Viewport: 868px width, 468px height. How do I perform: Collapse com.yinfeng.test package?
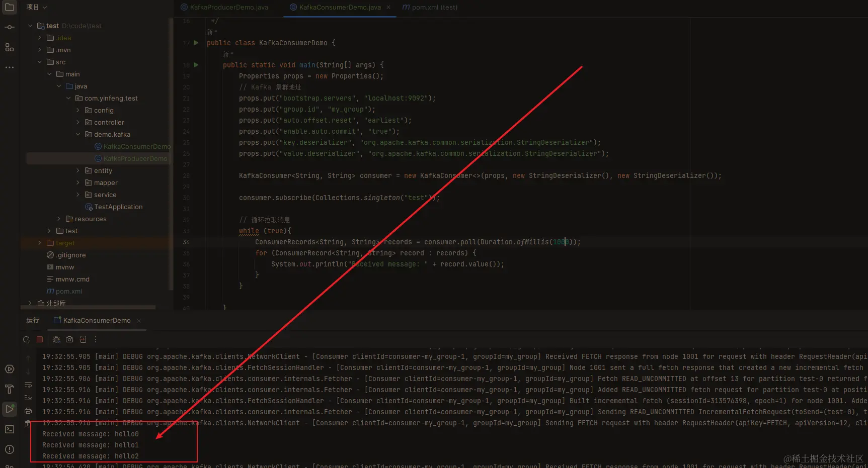(68, 98)
